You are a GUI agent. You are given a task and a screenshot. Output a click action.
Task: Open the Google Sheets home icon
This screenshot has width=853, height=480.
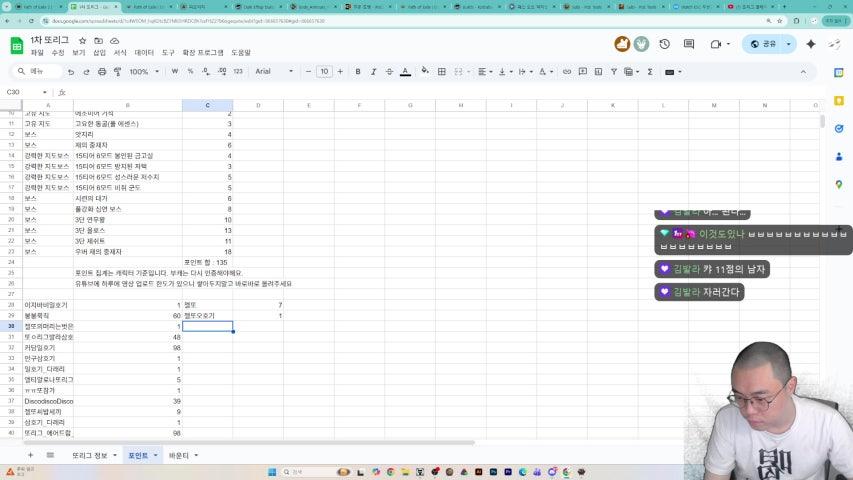(x=17, y=46)
